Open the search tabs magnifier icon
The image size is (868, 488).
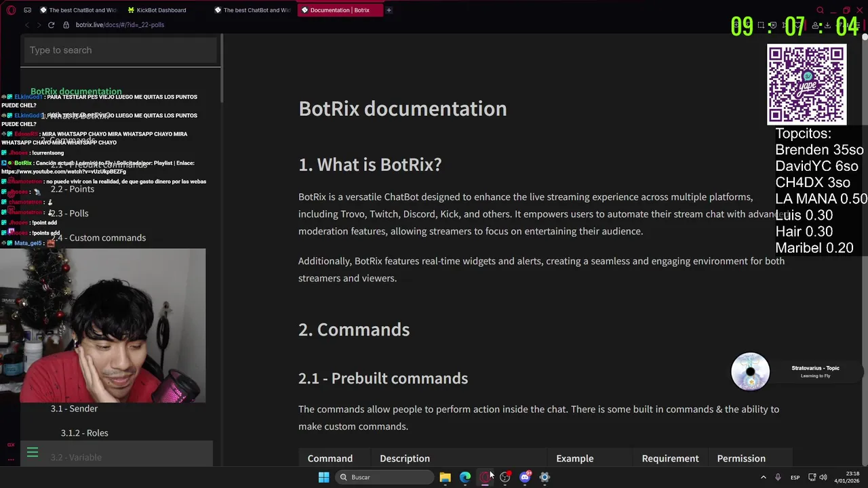point(820,10)
